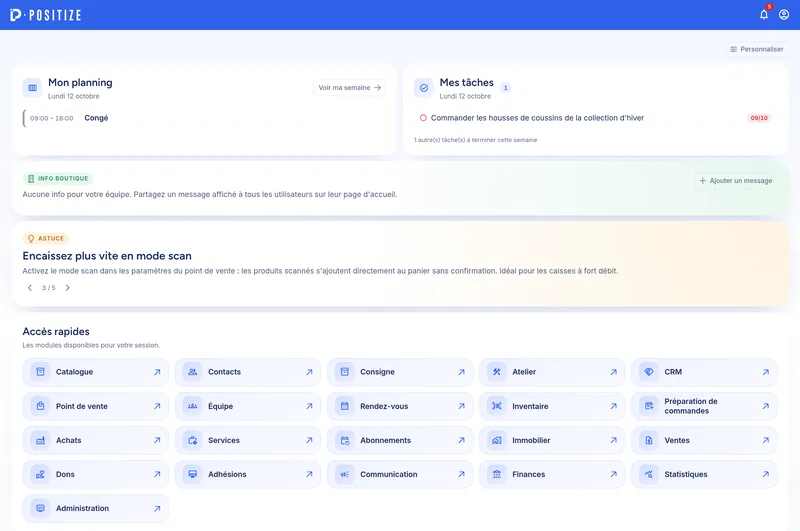This screenshot has width=800, height=531.
Task: Open the Dons module icon
Action: 40,474
